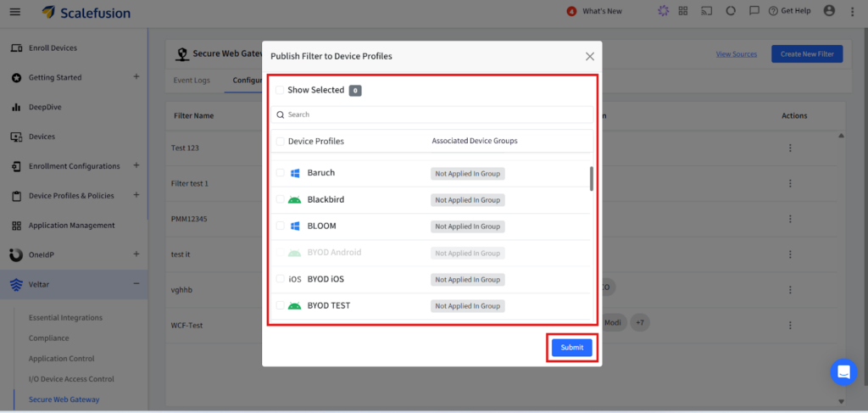This screenshot has height=413, width=868.
Task: Open actions menu for Filter test 1 row
Action: tap(791, 183)
